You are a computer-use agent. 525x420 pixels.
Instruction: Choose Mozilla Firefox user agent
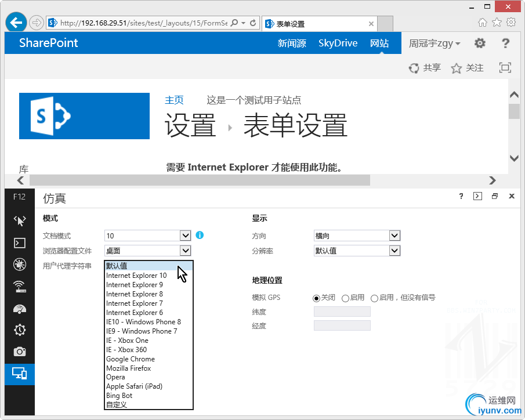tap(149, 368)
